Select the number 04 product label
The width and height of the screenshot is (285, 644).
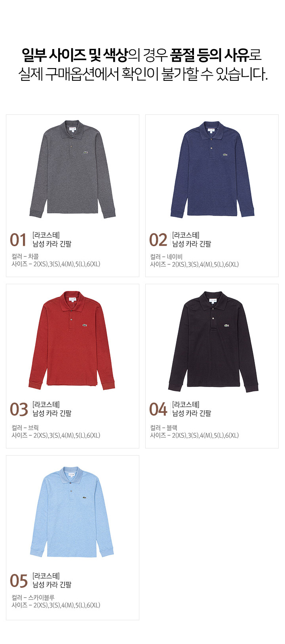(158, 410)
